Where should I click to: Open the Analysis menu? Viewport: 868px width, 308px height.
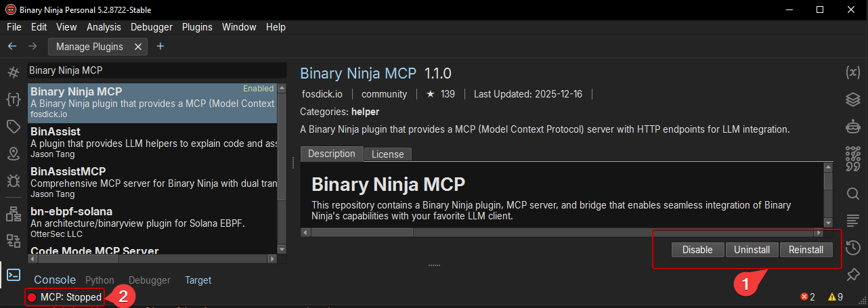(x=104, y=27)
